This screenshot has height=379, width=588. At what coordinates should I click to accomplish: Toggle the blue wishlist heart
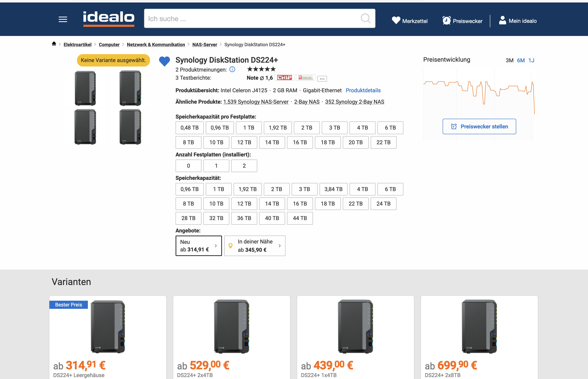point(164,61)
